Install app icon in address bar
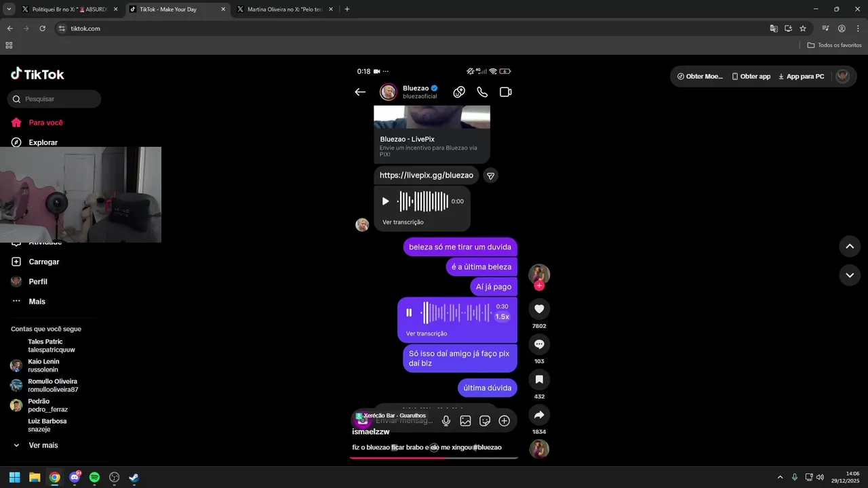This screenshot has height=488, width=868. tap(788, 28)
